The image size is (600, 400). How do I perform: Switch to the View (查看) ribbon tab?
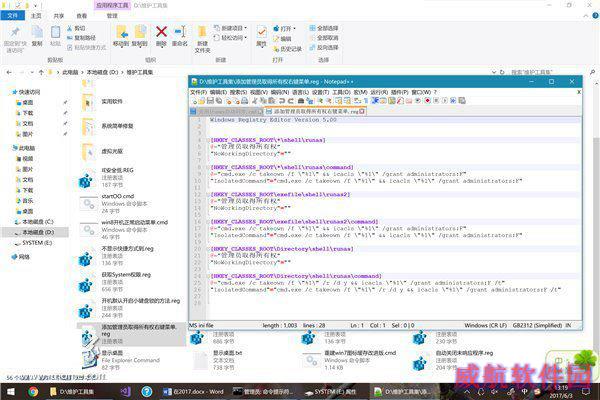click(82, 16)
